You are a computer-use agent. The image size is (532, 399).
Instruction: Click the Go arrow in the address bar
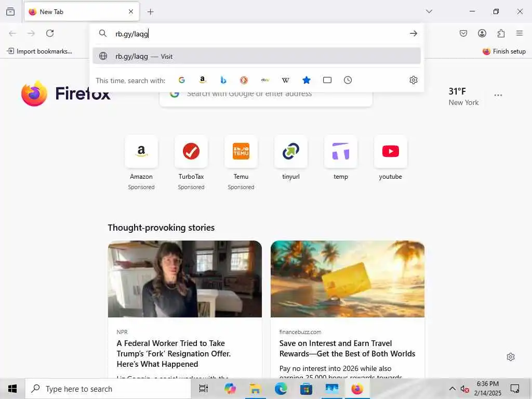click(x=413, y=33)
